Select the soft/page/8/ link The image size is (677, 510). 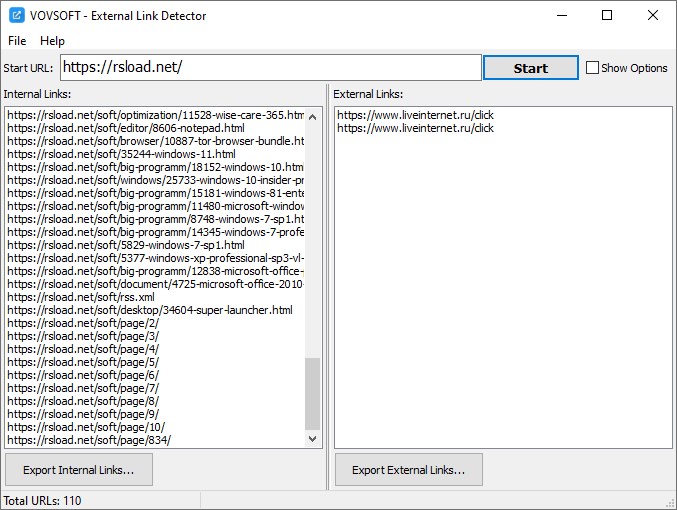tap(83, 401)
